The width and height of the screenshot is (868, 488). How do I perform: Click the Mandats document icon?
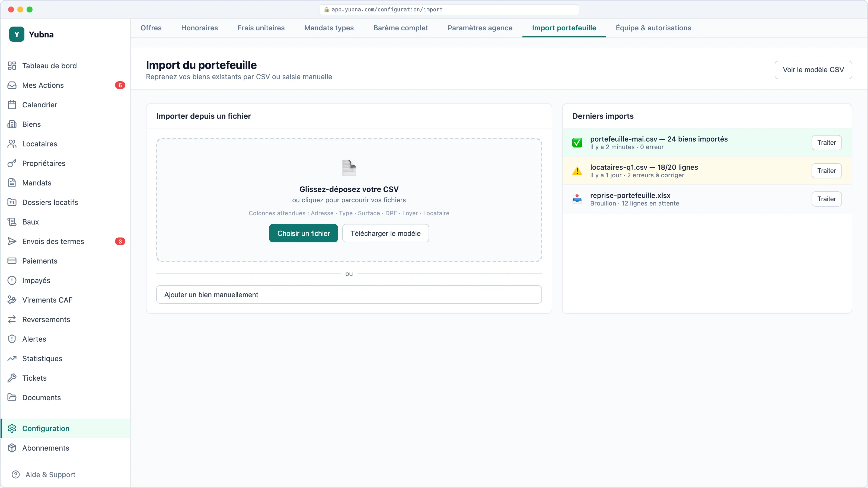12,183
